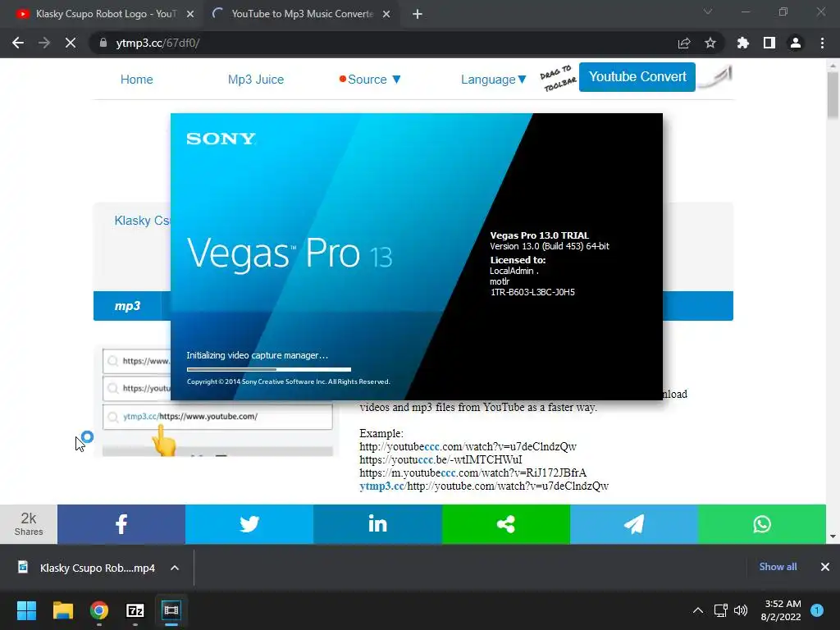Click the Chrome taskbar icon
840x630 pixels.
pyautogui.click(x=99, y=610)
